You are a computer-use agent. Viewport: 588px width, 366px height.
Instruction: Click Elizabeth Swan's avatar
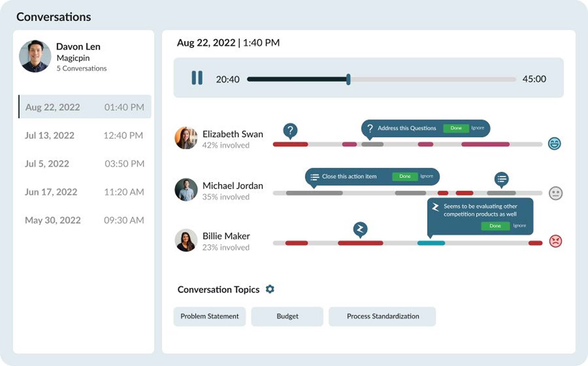click(x=186, y=138)
